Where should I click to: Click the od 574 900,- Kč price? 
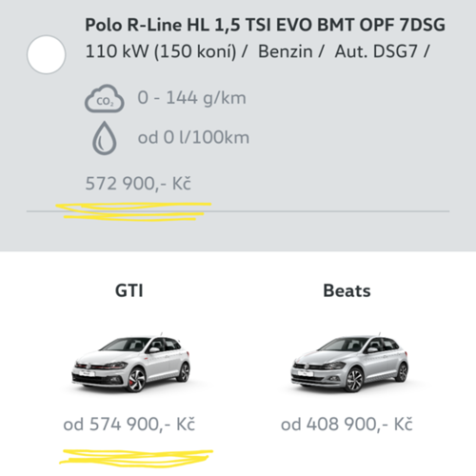point(129,425)
